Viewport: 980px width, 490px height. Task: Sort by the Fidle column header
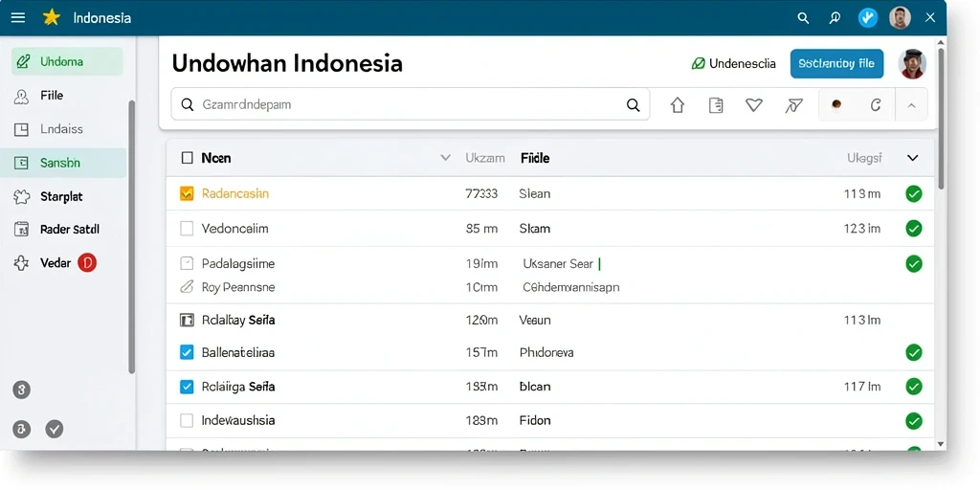[x=535, y=158]
